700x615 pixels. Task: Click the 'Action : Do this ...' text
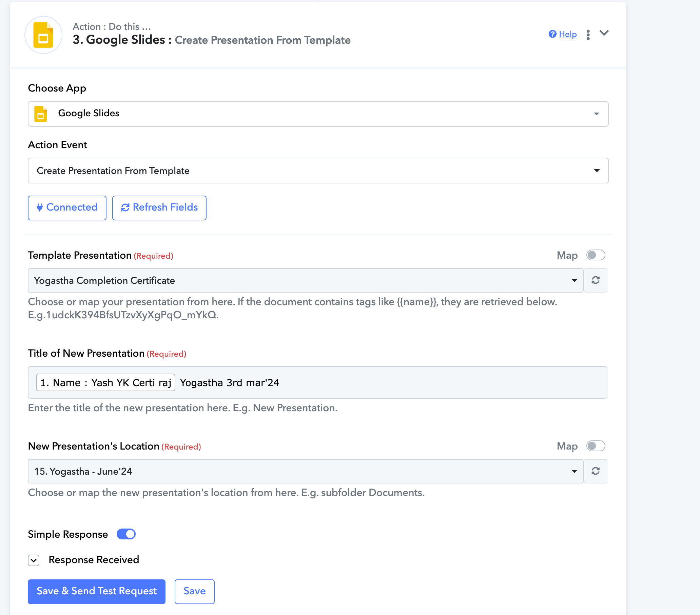[112, 26]
